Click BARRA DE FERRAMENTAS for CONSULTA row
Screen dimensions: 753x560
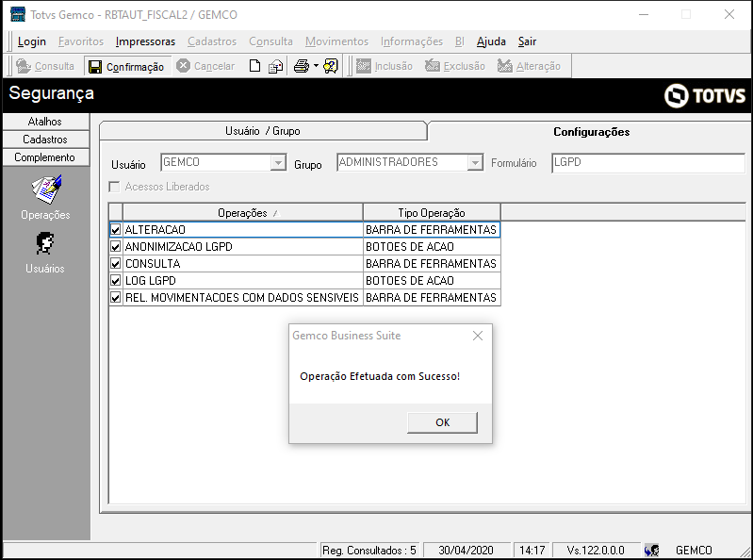point(431,264)
